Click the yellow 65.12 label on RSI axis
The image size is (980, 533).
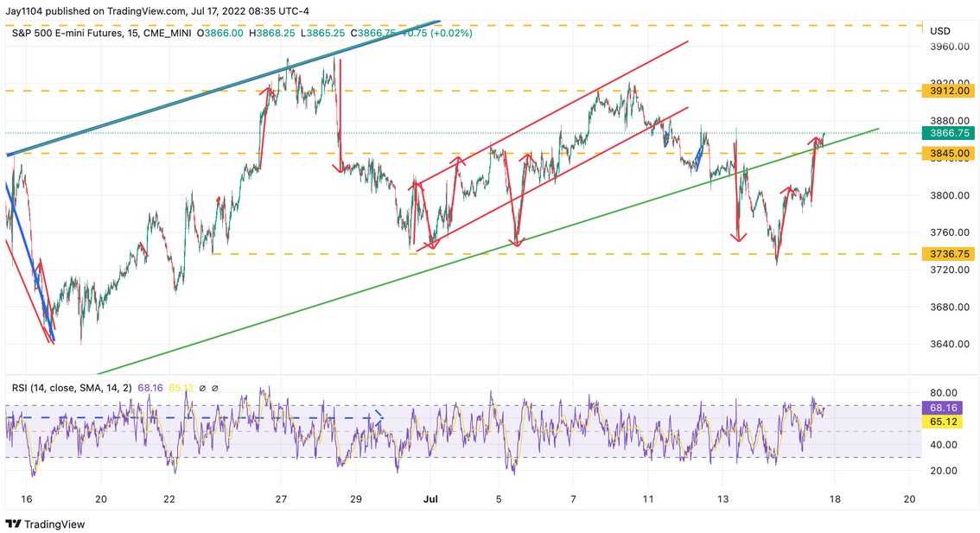point(943,422)
